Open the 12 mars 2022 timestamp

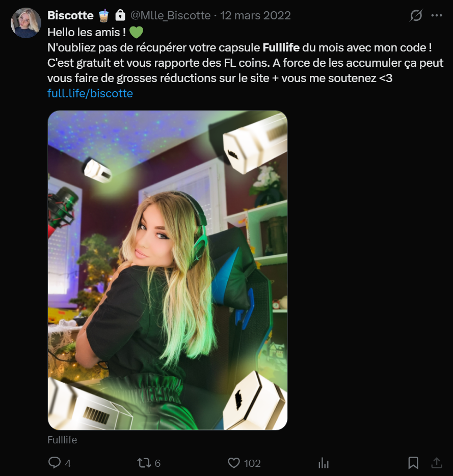pyautogui.click(x=255, y=16)
